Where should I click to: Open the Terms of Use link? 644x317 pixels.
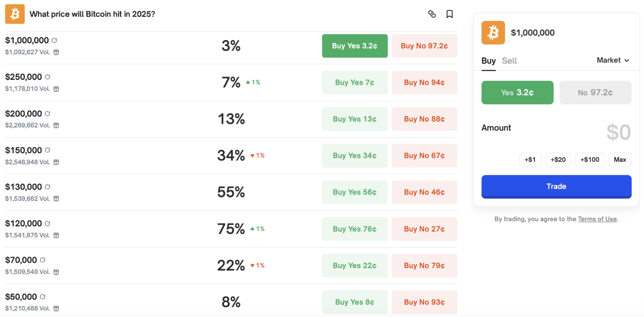point(597,219)
